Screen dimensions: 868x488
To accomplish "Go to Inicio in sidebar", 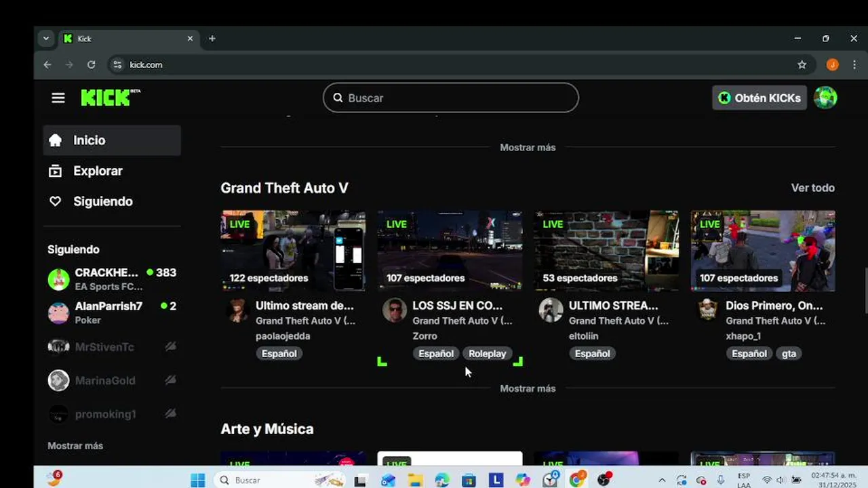I will click(112, 140).
